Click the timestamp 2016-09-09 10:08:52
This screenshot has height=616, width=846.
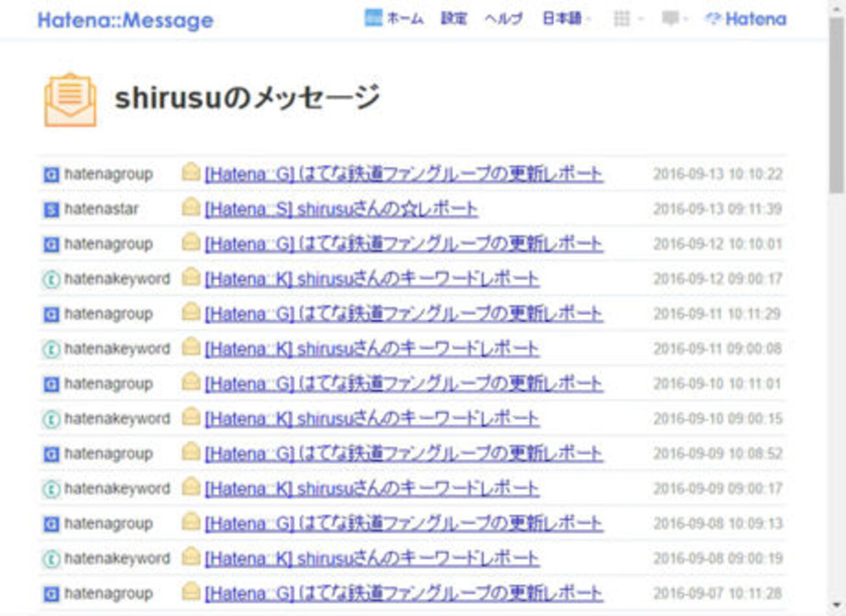(x=718, y=454)
